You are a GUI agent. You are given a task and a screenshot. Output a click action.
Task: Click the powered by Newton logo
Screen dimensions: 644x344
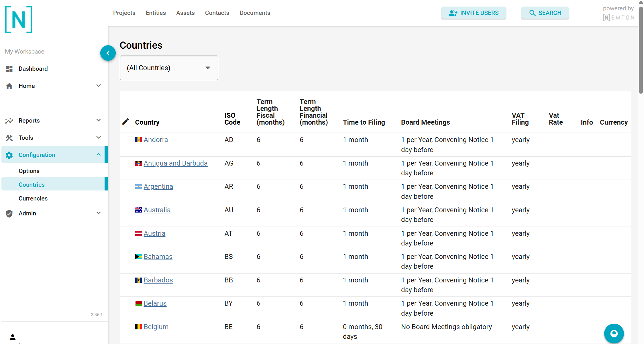click(619, 13)
